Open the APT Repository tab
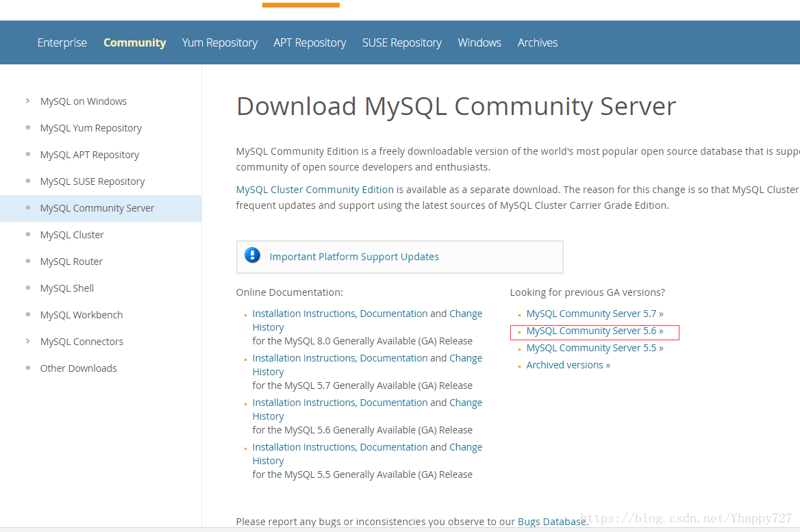The width and height of the screenshot is (800, 532). click(x=310, y=43)
